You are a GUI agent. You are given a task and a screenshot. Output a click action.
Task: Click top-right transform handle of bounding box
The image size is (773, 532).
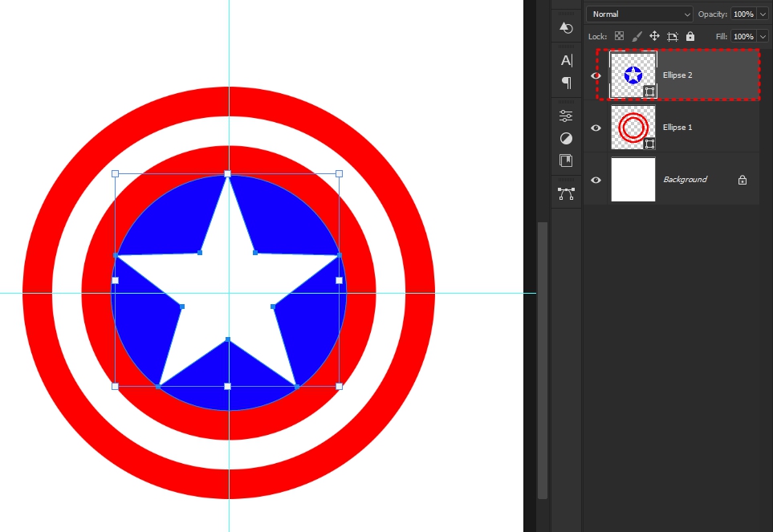[340, 173]
